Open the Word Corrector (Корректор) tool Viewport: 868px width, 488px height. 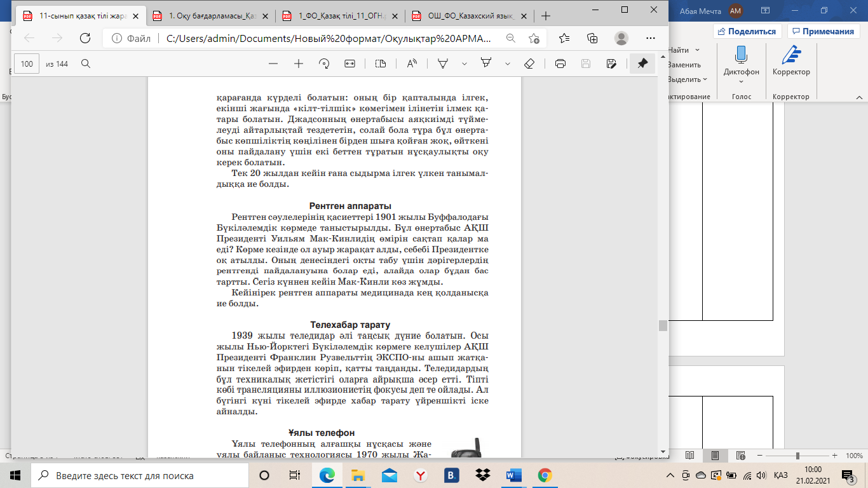coord(791,62)
